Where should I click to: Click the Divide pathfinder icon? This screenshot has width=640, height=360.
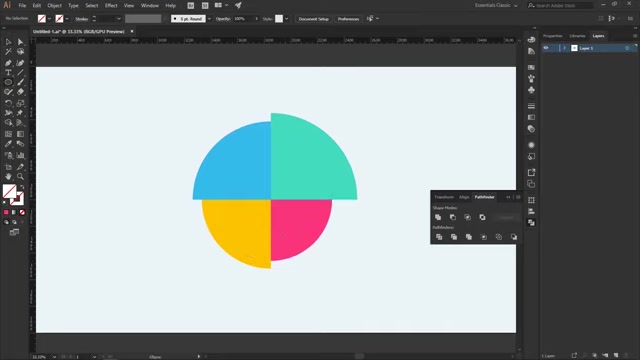(439, 237)
